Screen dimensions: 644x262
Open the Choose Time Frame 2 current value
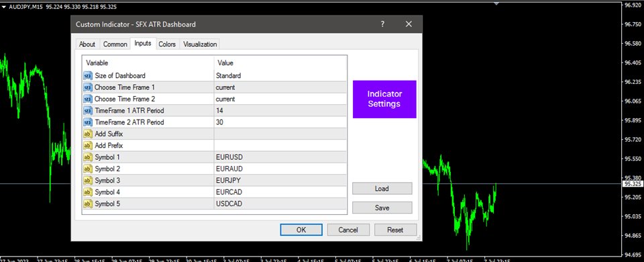pos(280,99)
